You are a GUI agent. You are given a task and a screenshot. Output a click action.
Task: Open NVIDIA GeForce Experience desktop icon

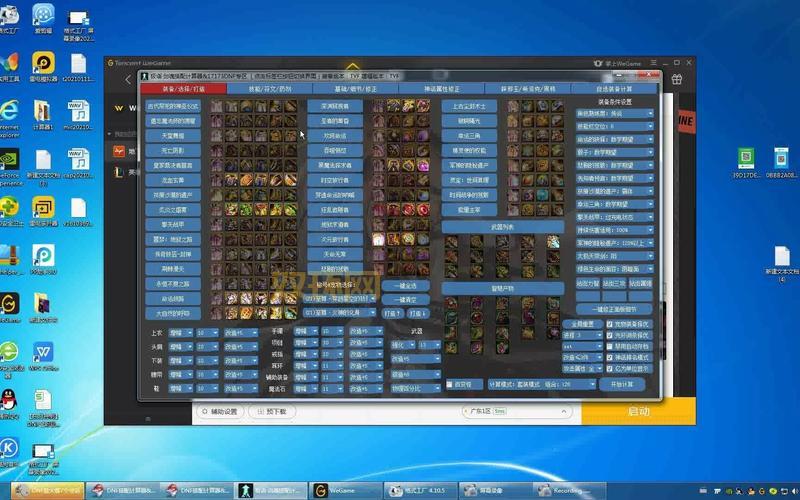(11, 160)
